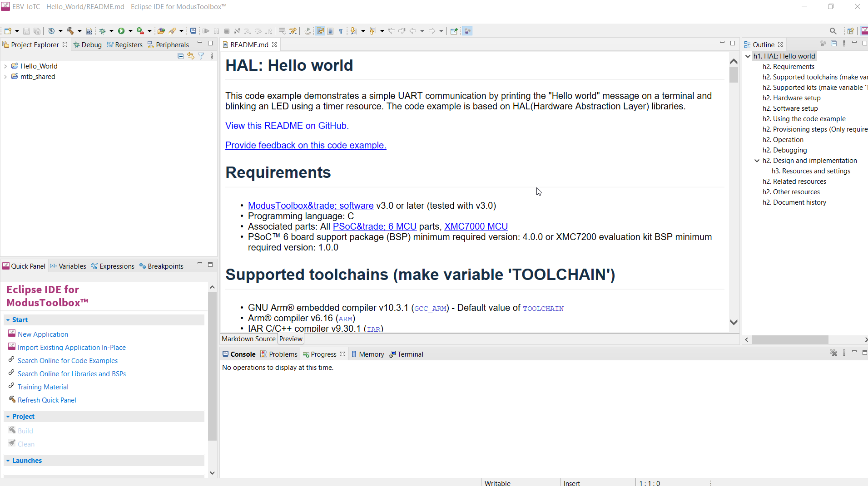Viewport: 868px width, 486px height.
Task: Click the Build hammer icon in toolbar
Action: 70,31
